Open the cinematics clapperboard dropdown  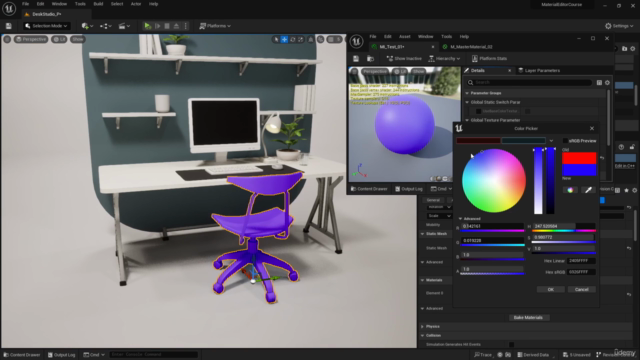pyautogui.click(x=124, y=26)
